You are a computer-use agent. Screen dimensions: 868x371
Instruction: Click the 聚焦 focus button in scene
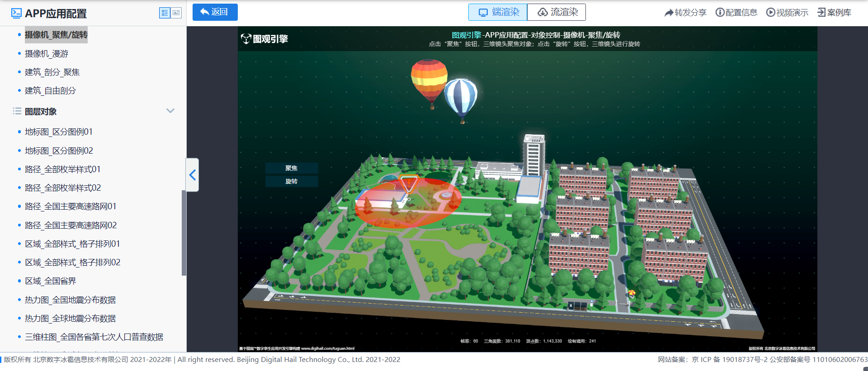pyautogui.click(x=292, y=168)
